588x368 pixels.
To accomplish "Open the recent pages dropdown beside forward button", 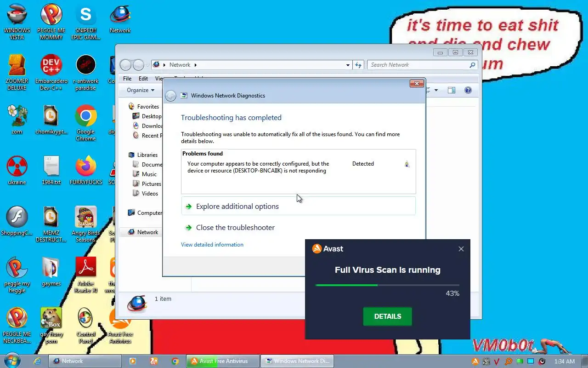I will pyautogui.click(x=148, y=65).
